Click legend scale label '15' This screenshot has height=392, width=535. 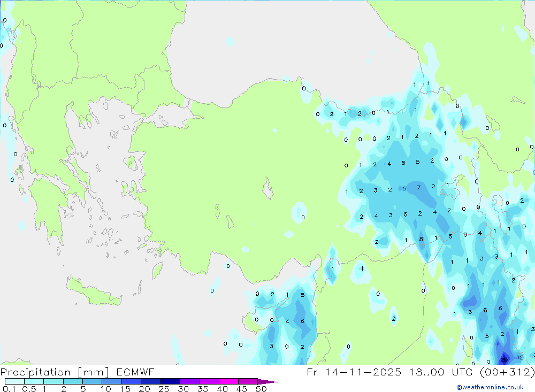[125, 389]
